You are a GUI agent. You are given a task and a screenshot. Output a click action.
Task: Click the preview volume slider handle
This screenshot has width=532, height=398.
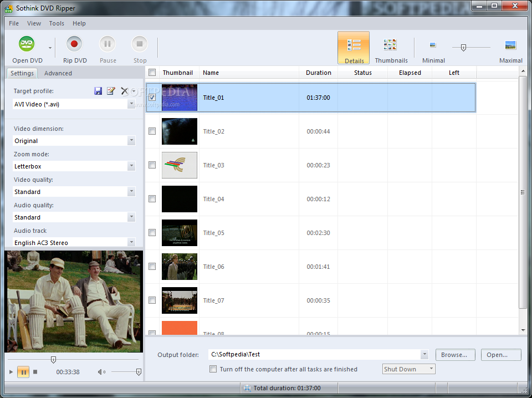[x=139, y=372]
